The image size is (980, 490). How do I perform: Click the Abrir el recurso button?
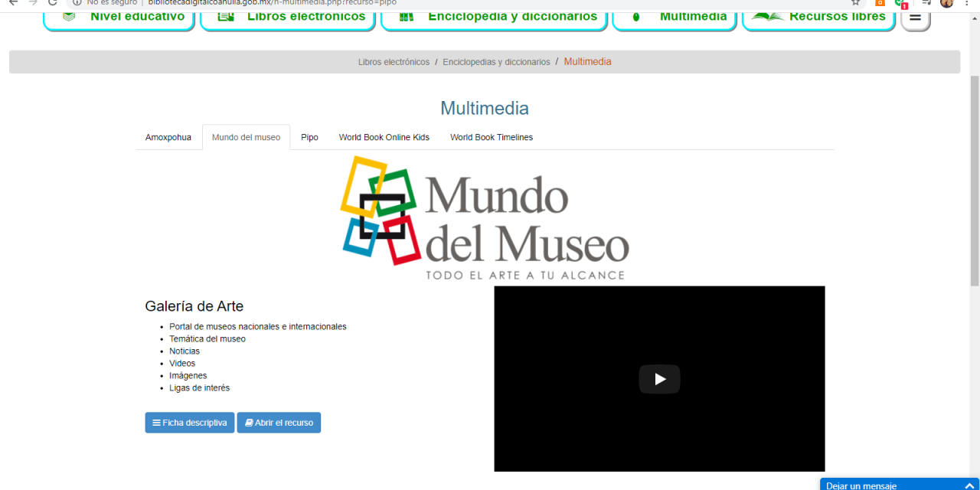pyautogui.click(x=279, y=423)
